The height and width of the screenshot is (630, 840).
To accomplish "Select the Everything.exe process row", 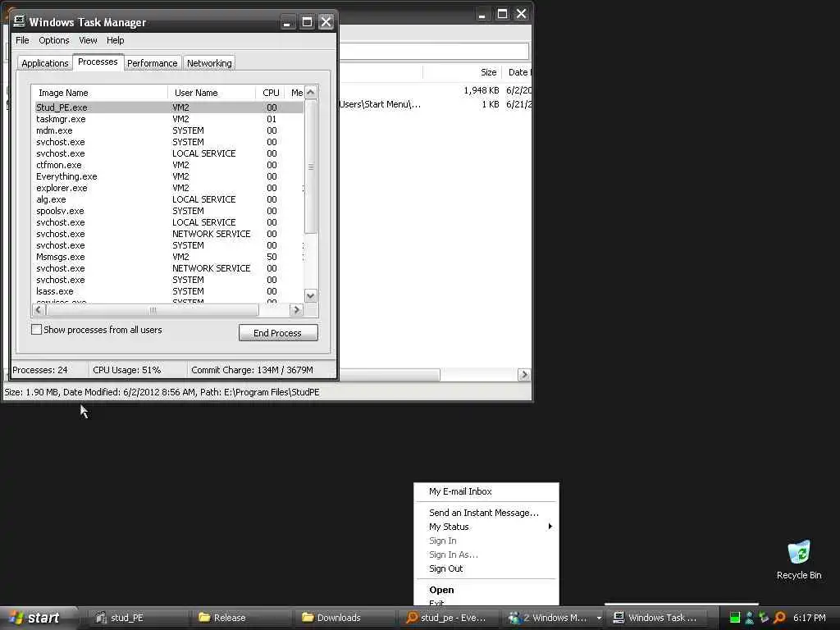I will coord(169,176).
